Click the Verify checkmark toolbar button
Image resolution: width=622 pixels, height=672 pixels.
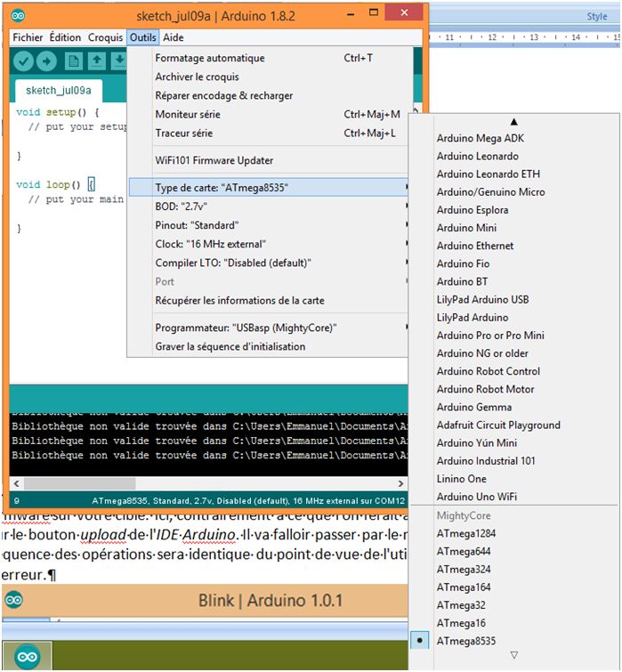pos(23,61)
